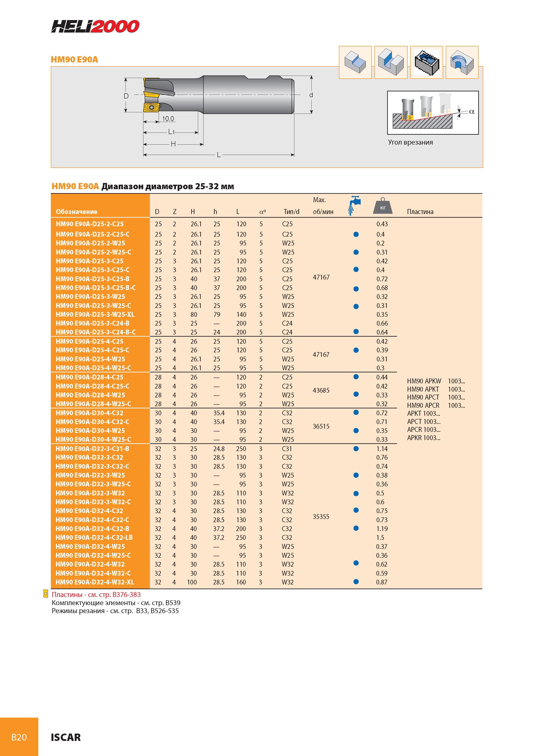Click the Обозначение column header
534x756 pixels.
[x=77, y=212]
